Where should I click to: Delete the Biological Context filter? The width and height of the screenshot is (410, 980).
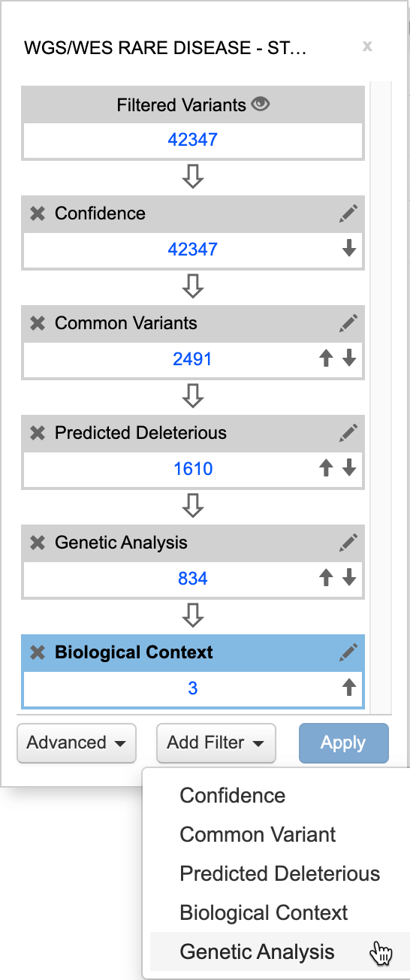38,652
